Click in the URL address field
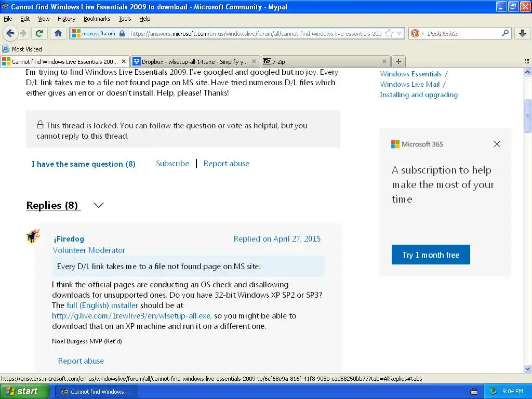Image resolution: width=532 pixels, height=399 pixels. click(256, 33)
